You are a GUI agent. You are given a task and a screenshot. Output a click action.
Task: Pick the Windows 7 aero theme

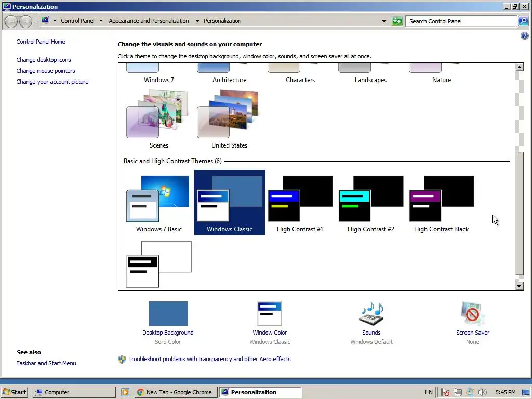(159, 74)
